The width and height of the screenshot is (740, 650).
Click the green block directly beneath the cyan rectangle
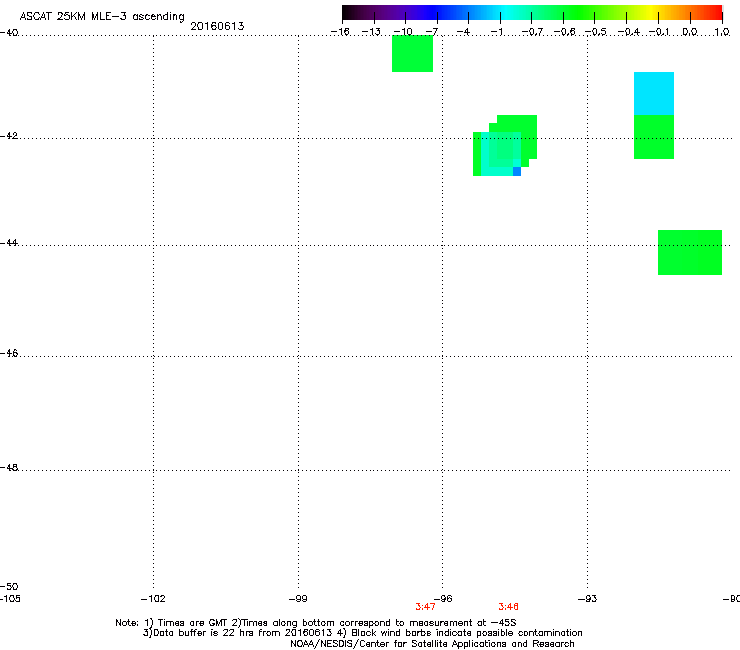[x=654, y=137]
